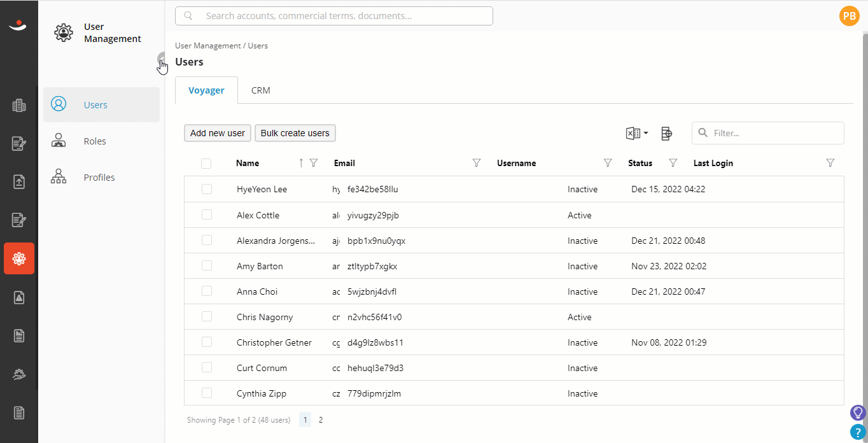The image size is (868, 443).
Task: Open the Excel export dropdown arrow
Action: pos(646,133)
